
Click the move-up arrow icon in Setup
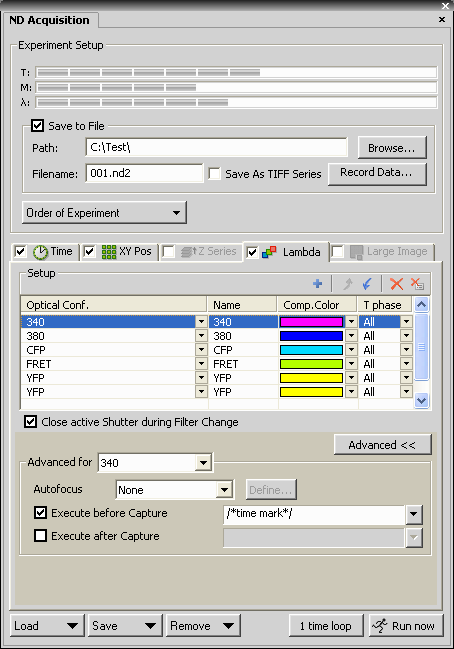coord(348,284)
